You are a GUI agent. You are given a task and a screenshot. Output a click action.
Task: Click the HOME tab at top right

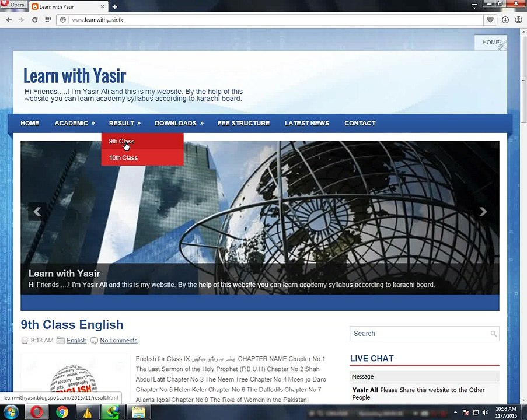coord(491,43)
